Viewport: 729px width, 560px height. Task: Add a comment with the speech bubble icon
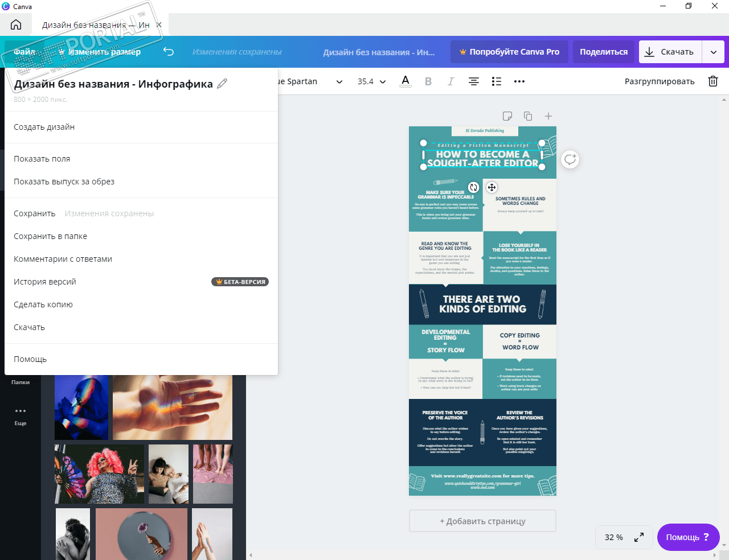pos(570,159)
